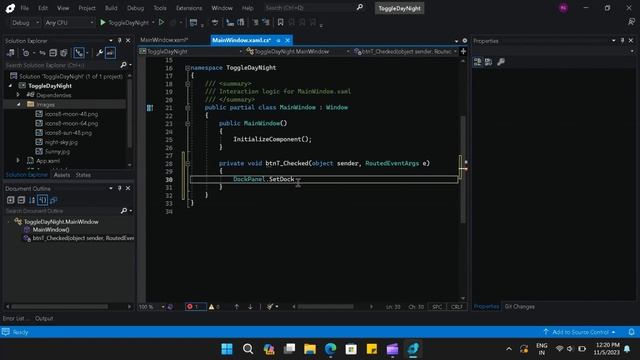Click the Start Without Debugging hollow play icon
Screen dimensions: 640x360
click(162, 23)
